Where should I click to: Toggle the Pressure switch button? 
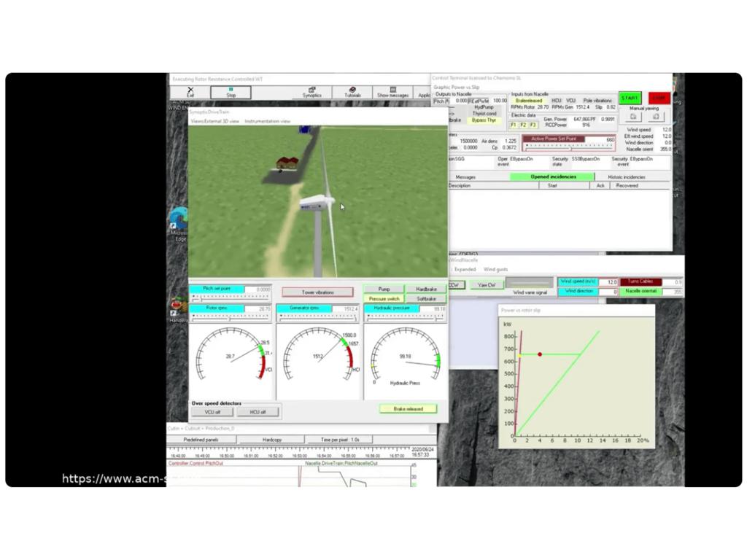(384, 298)
